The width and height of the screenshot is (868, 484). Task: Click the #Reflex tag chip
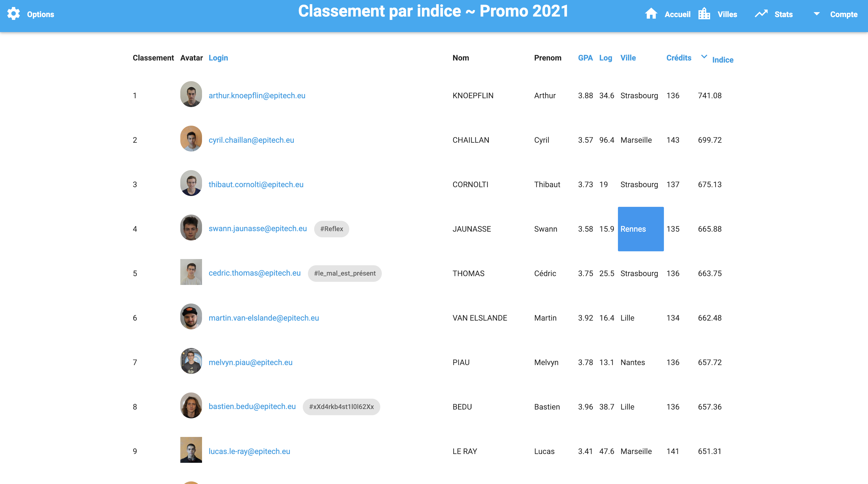click(331, 229)
